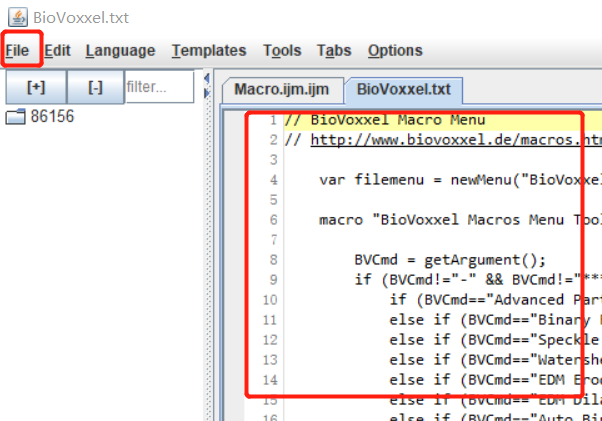The width and height of the screenshot is (602, 421).
Task: Click line number 10 in the gutter
Action: pos(270,300)
